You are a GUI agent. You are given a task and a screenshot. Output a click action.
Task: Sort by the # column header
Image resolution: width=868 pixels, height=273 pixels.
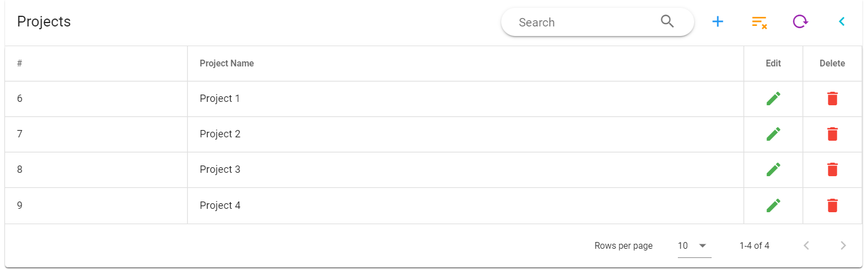[20, 64]
